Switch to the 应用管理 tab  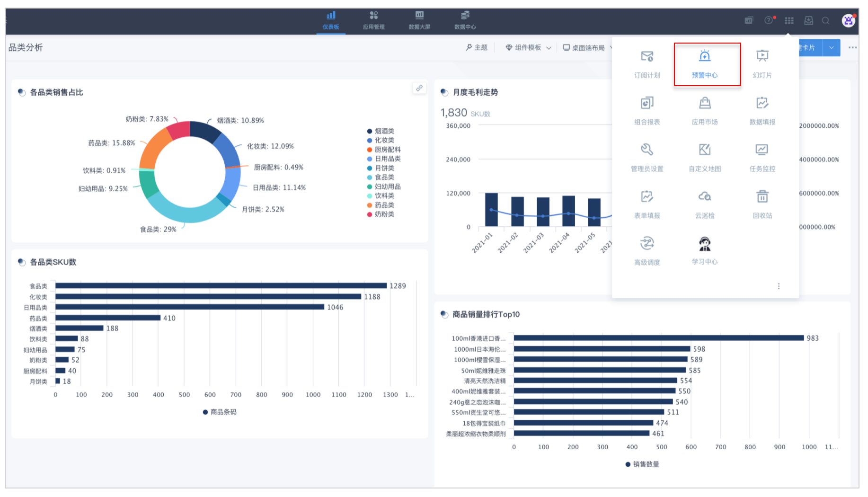point(373,20)
